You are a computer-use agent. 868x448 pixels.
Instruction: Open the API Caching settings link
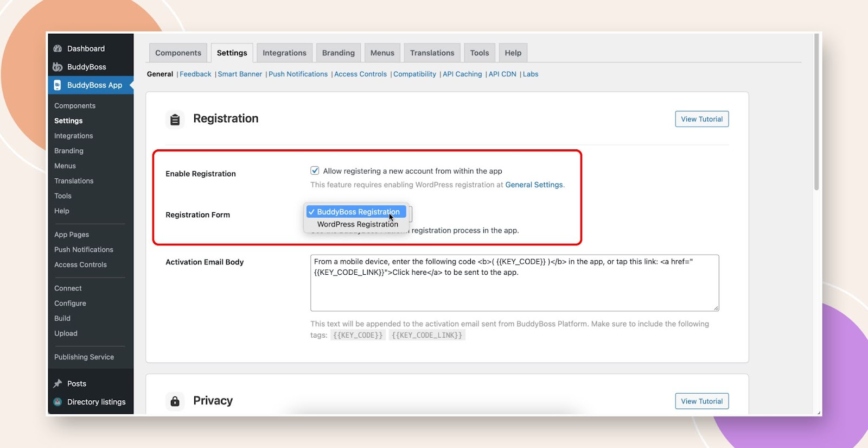tap(462, 74)
